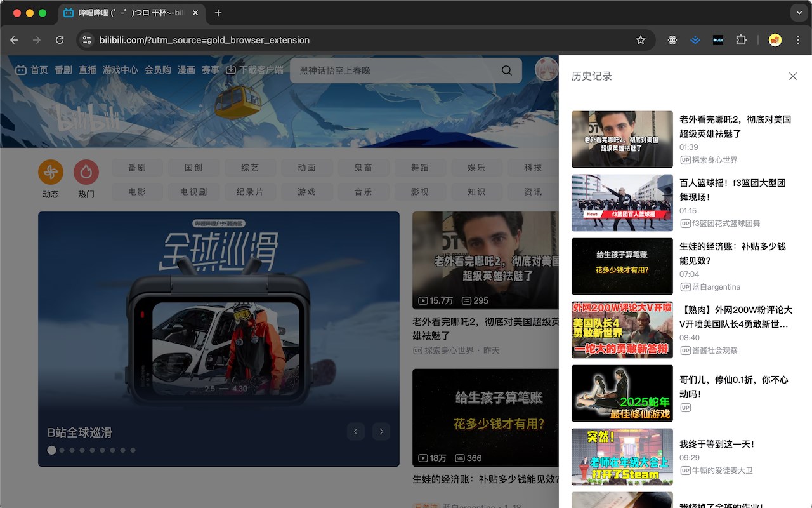Open 漫画 in the top navigation
The width and height of the screenshot is (812, 508).
pos(187,70)
